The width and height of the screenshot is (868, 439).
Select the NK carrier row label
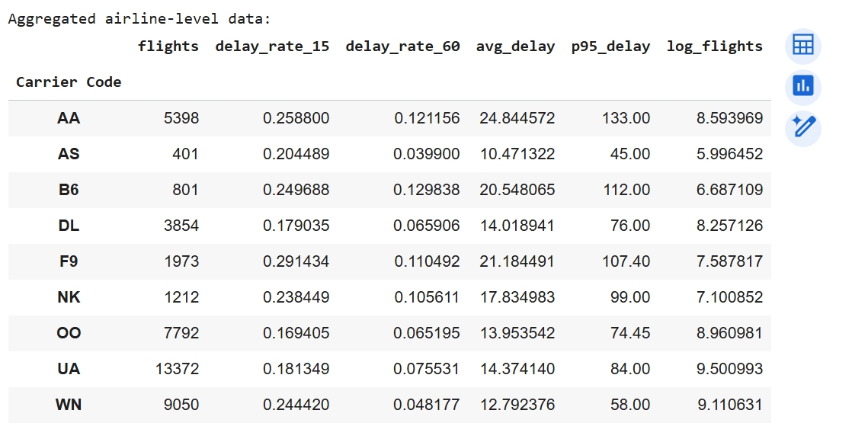tap(68, 297)
